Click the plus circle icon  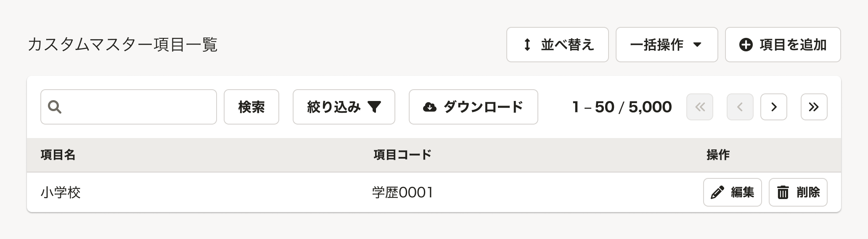[746, 45]
